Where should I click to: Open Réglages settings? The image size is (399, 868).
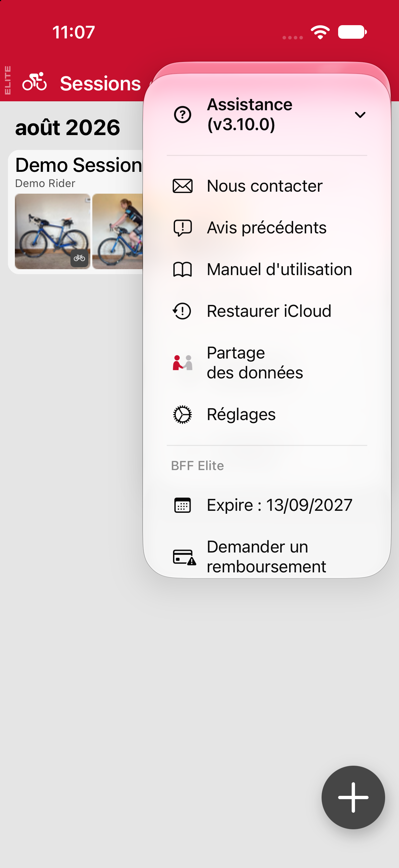(267, 414)
